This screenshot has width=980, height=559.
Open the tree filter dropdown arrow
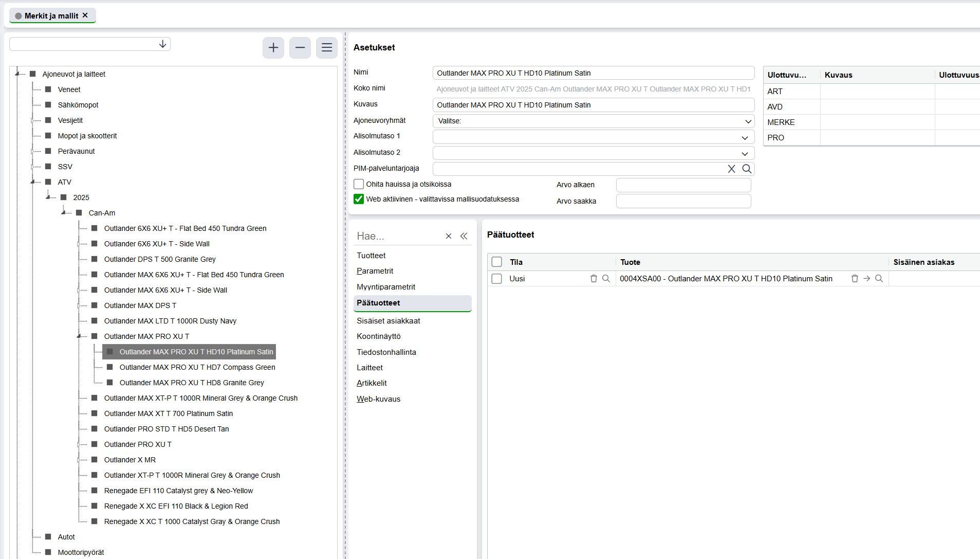point(162,44)
